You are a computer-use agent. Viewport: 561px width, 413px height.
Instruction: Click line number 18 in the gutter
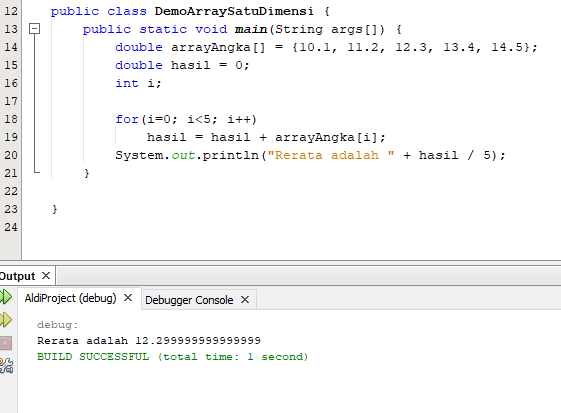tap(11, 119)
